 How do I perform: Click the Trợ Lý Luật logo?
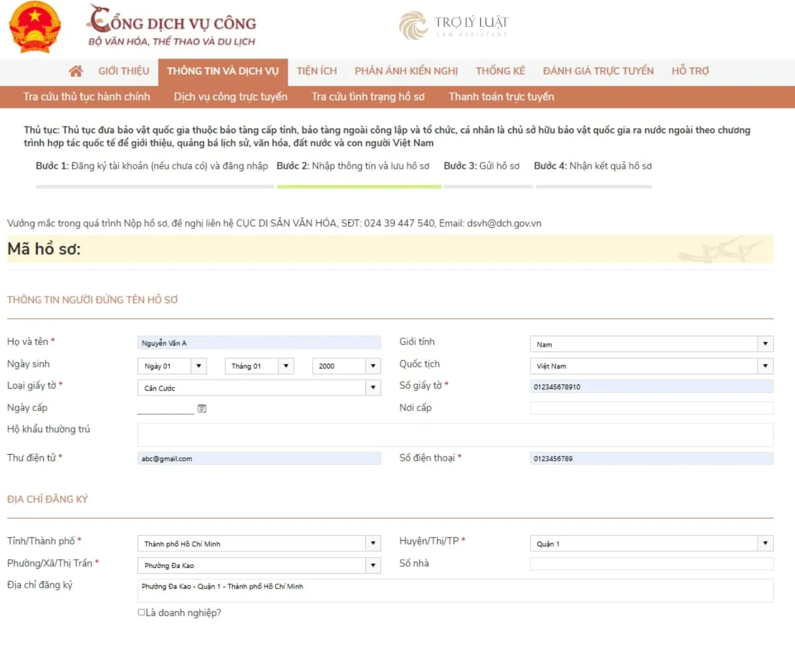[x=454, y=26]
